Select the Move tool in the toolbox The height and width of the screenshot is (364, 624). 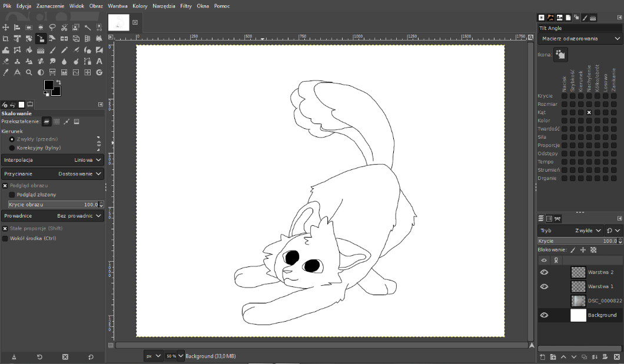click(5, 28)
